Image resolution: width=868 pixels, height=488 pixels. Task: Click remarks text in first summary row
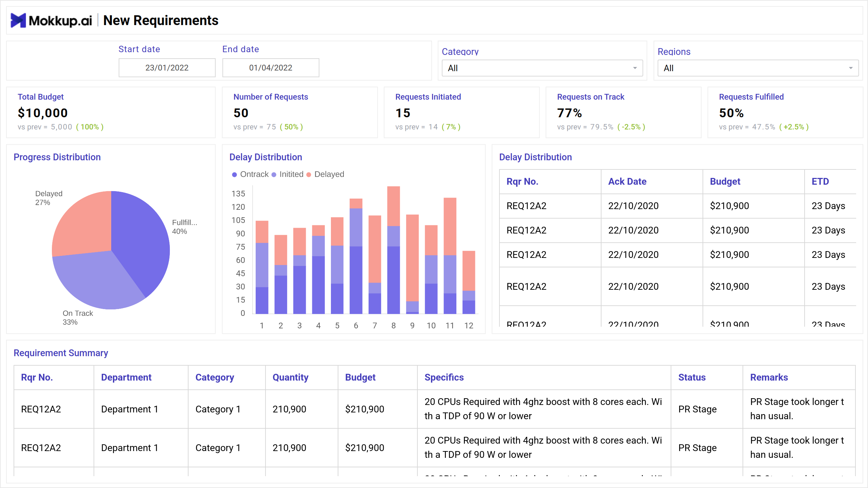tap(797, 409)
